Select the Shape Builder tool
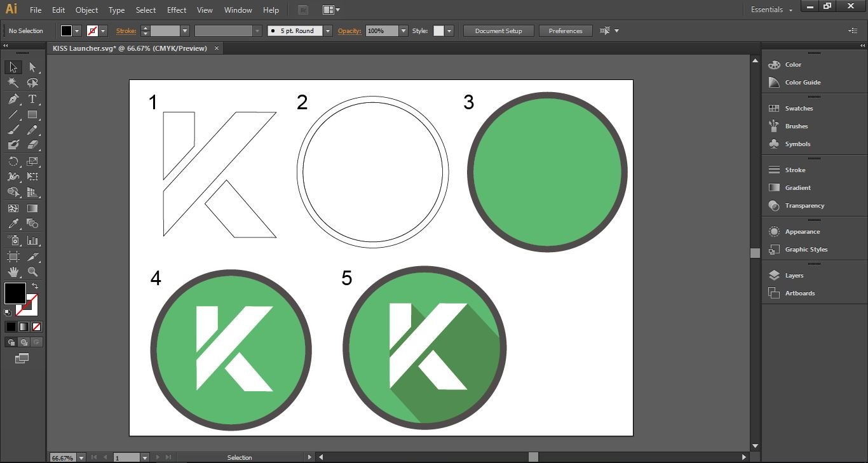The height and width of the screenshot is (463, 868). tap(13, 192)
